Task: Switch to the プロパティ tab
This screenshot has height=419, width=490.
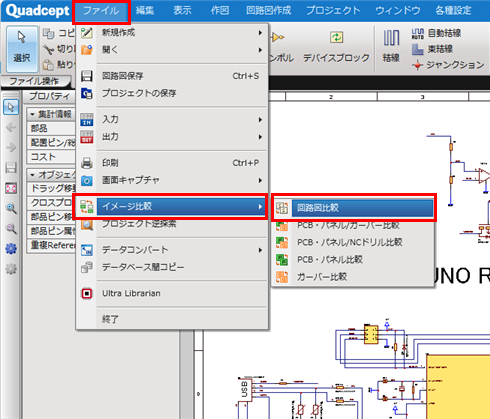Action: click(49, 96)
